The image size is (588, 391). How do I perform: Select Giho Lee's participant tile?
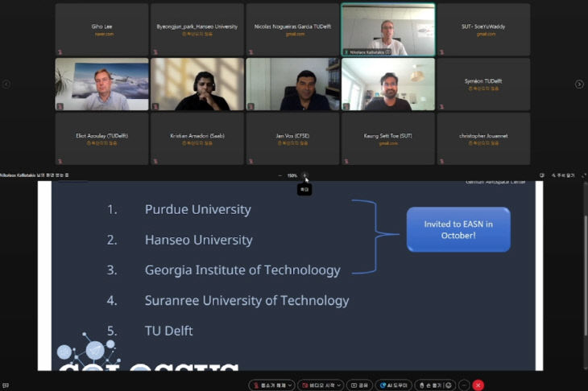(x=101, y=30)
